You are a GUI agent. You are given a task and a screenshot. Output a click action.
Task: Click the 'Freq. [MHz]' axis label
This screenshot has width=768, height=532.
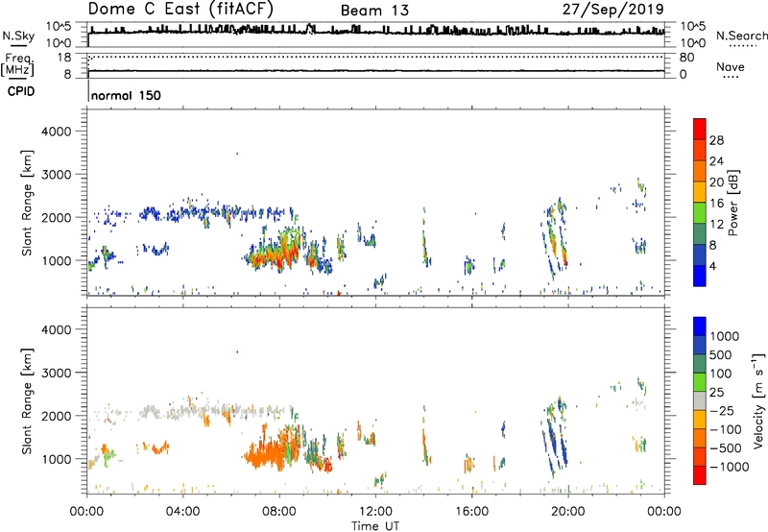(17, 64)
